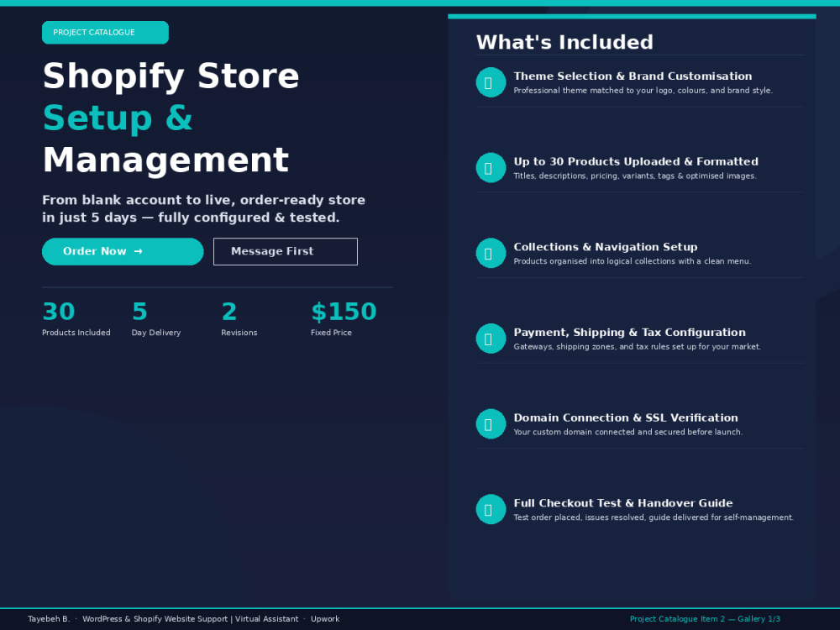Click Domain Connection & SSL Verification title
The height and width of the screenshot is (630, 840).
626,417
